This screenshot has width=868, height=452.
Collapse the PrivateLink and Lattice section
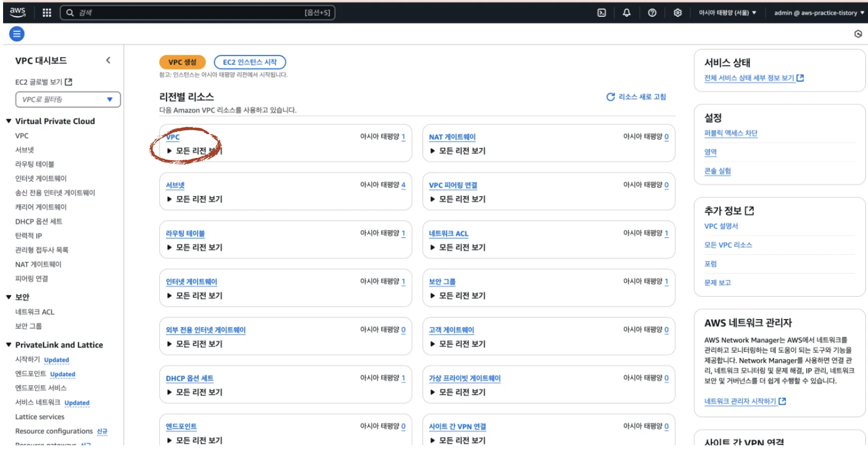coord(9,345)
